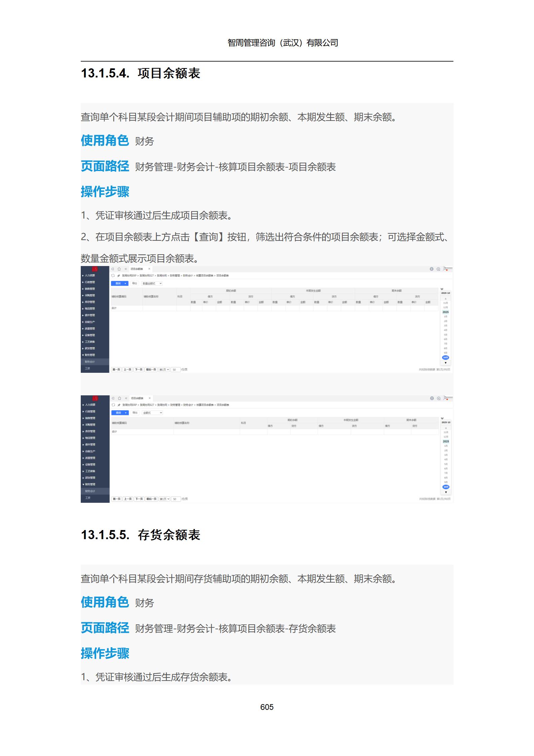Open the user profile icon in lower screenshot

pyautogui.click(x=446, y=398)
